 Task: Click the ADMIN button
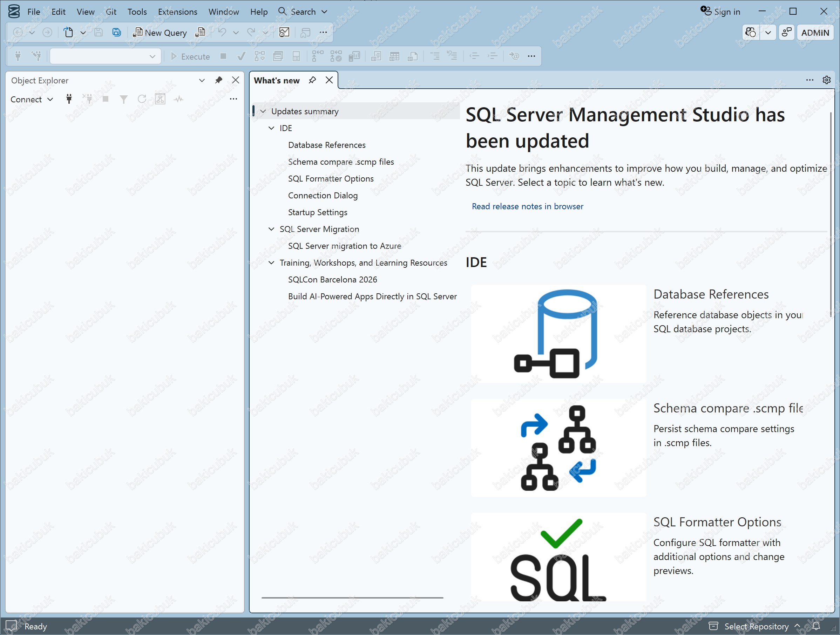[815, 33]
